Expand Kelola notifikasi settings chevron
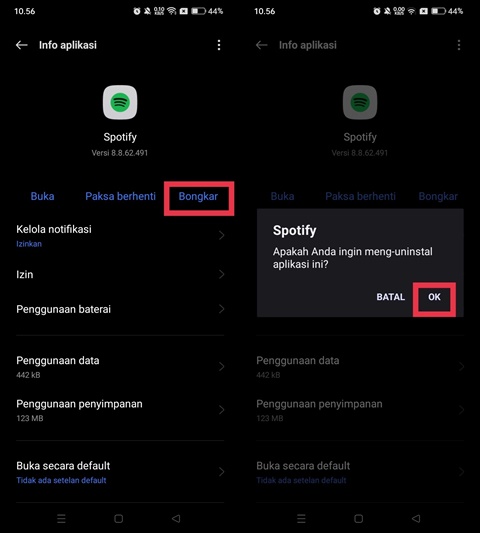The height and width of the screenshot is (533, 480). (222, 235)
